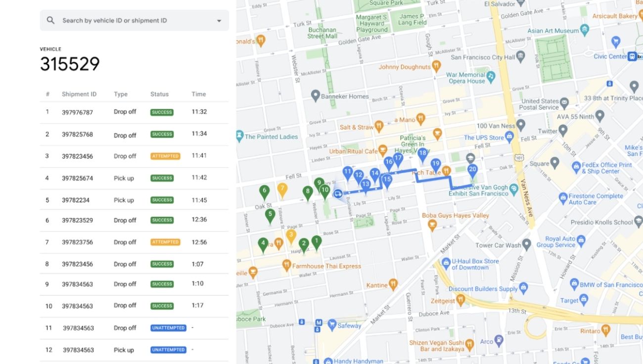
Task: Open shipment 397976787 row
Action: click(77, 112)
